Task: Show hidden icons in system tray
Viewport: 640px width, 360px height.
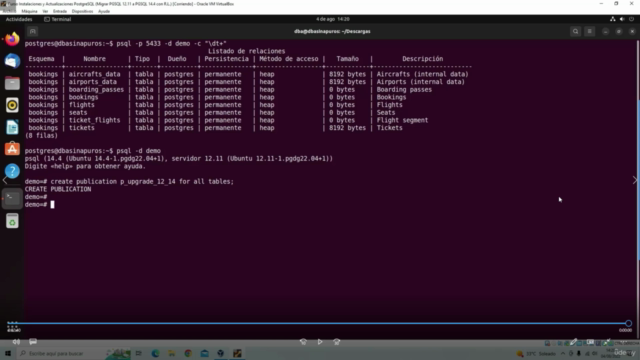Action: pos(563,353)
